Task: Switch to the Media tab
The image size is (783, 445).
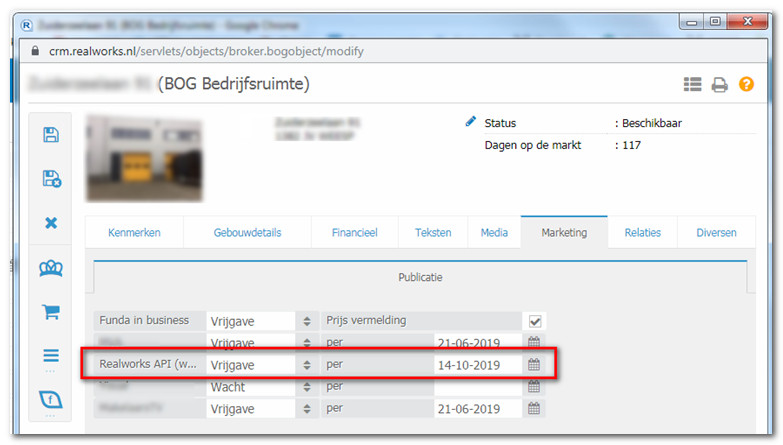Action: pyautogui.click(x=494, y=232)
